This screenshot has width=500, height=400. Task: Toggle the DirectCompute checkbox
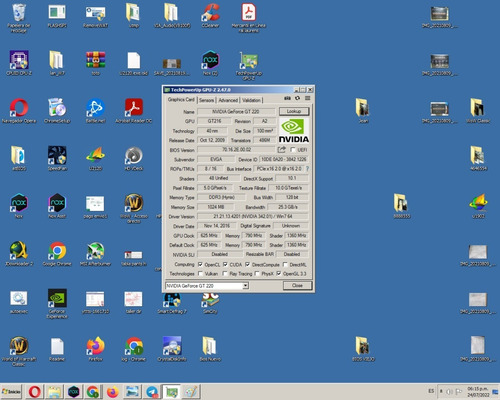click(x=247, y=264)
